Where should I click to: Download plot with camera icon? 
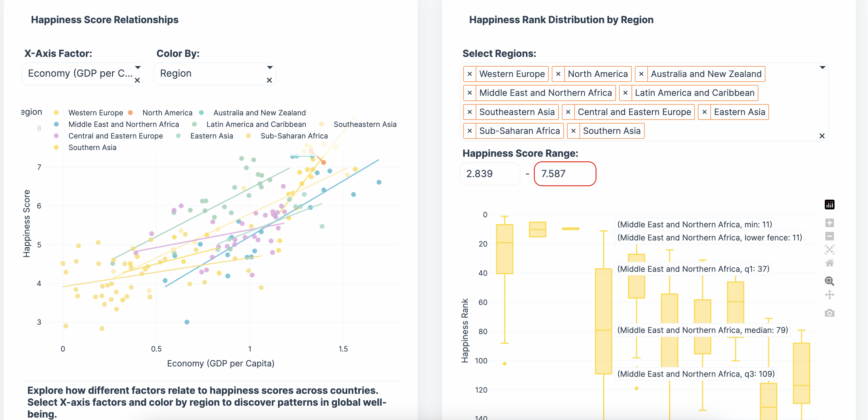click(x=829, y=313)
